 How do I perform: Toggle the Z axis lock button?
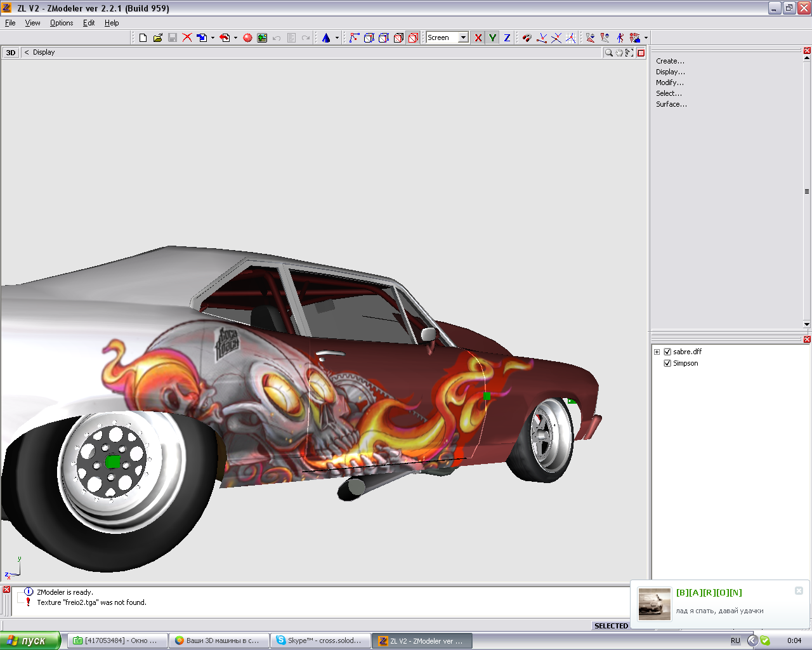[x=507, y=37]
